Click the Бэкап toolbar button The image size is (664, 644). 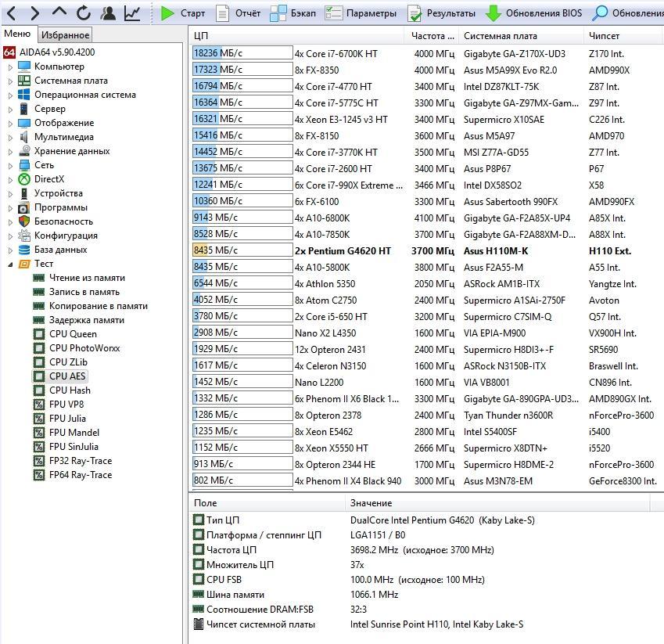(x=293, y=13)
